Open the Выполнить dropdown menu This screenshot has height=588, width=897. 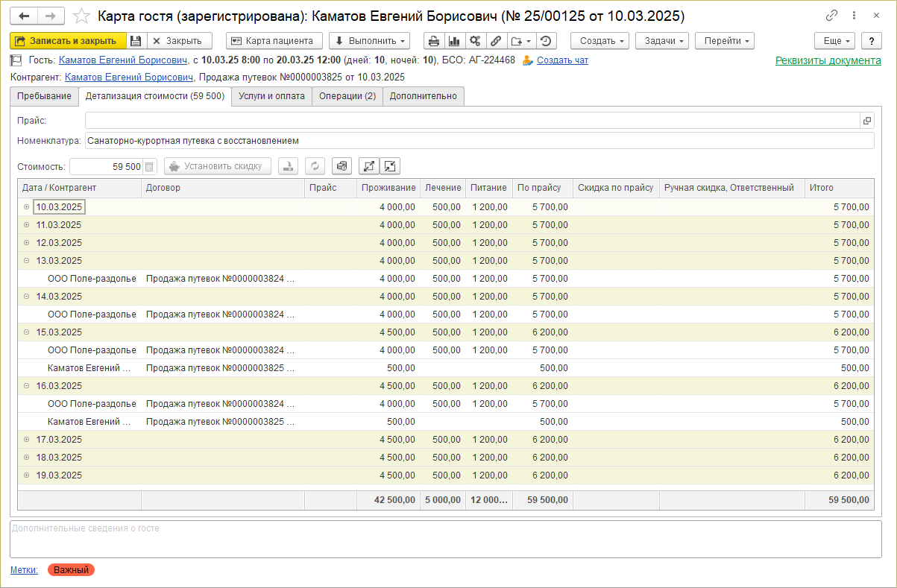click(369, 41)
